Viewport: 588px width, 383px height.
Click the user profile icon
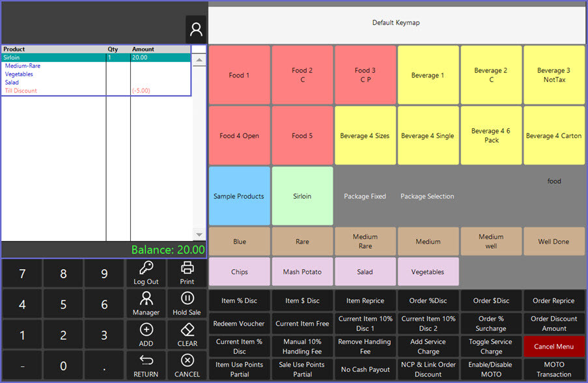pos(195,29)
